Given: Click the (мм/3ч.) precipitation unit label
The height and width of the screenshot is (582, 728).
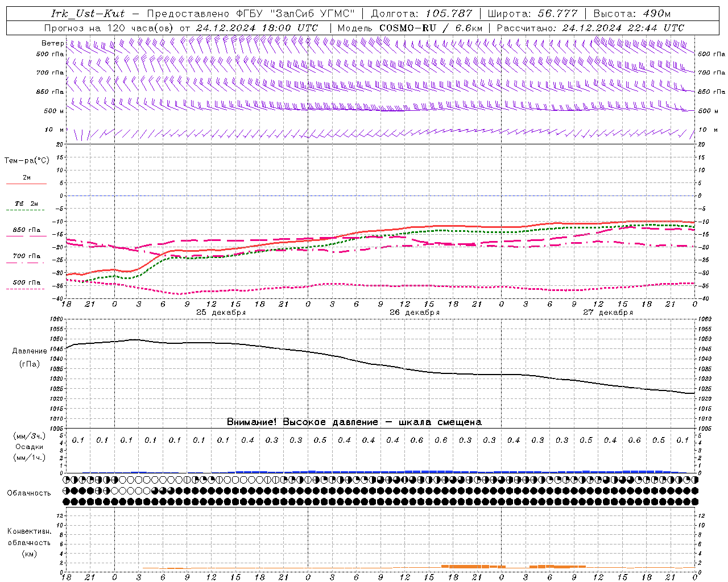Looking at the screenshot, I should [x=30, y=436].
